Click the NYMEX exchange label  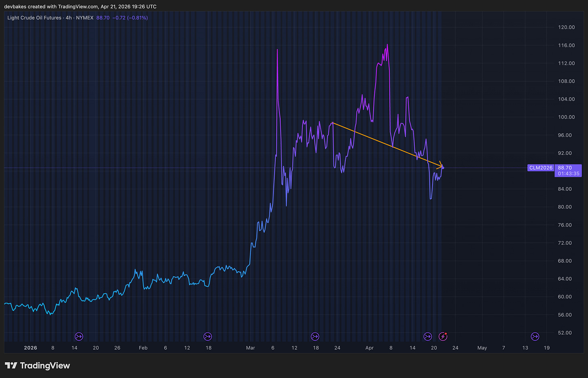(85, 18)
